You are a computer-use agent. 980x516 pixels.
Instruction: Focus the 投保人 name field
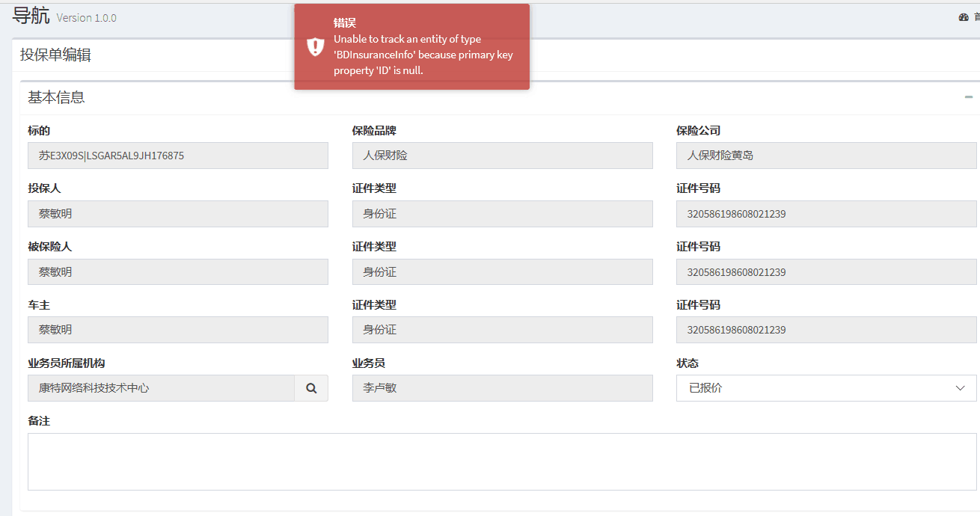coord(178,214)
